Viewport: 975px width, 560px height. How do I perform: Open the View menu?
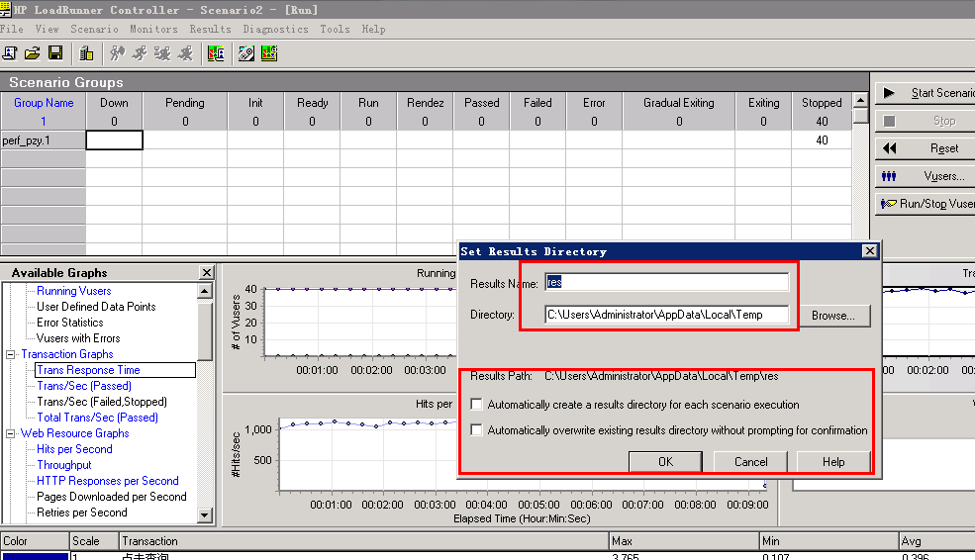48,30
